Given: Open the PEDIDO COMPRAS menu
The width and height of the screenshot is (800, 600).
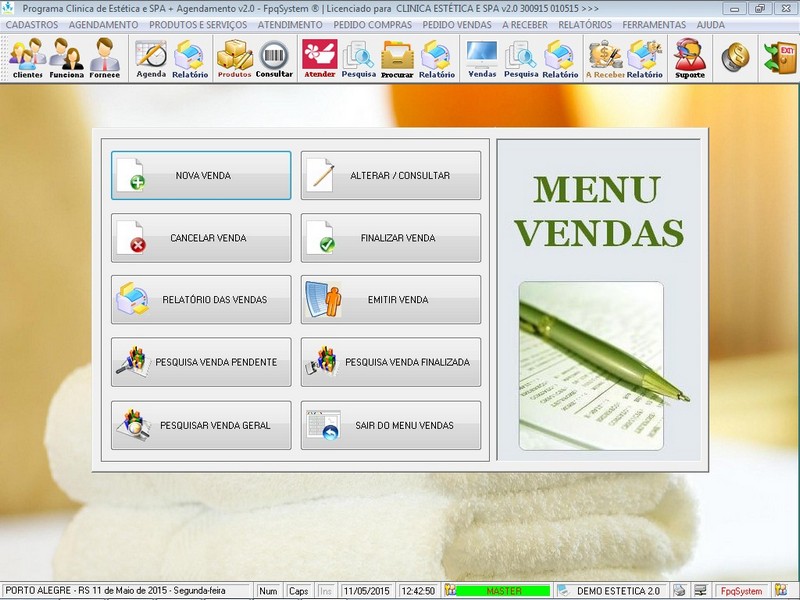Looking at the screenshot, I should 372,24.
